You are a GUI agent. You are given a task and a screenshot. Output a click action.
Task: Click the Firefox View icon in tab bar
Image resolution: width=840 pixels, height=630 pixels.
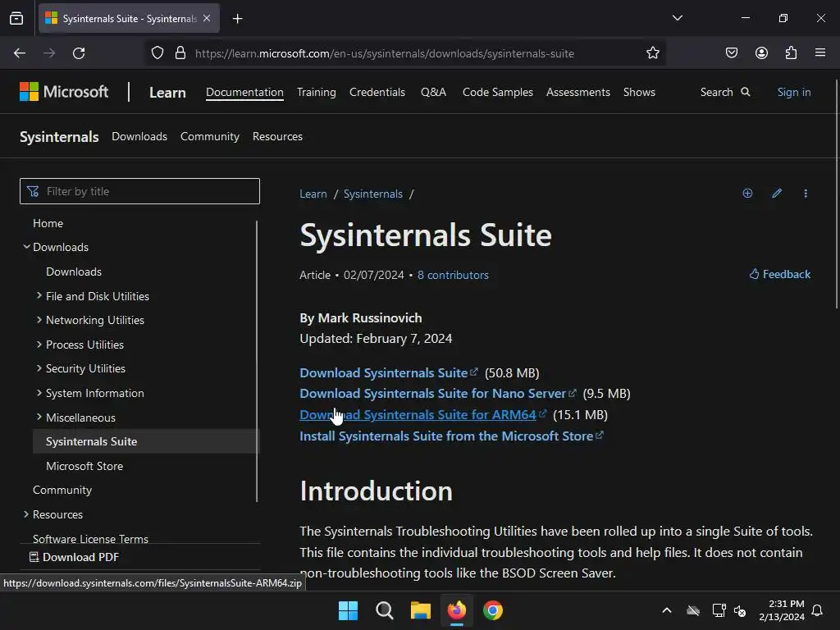pyautogui.click(x=16, y=19)
